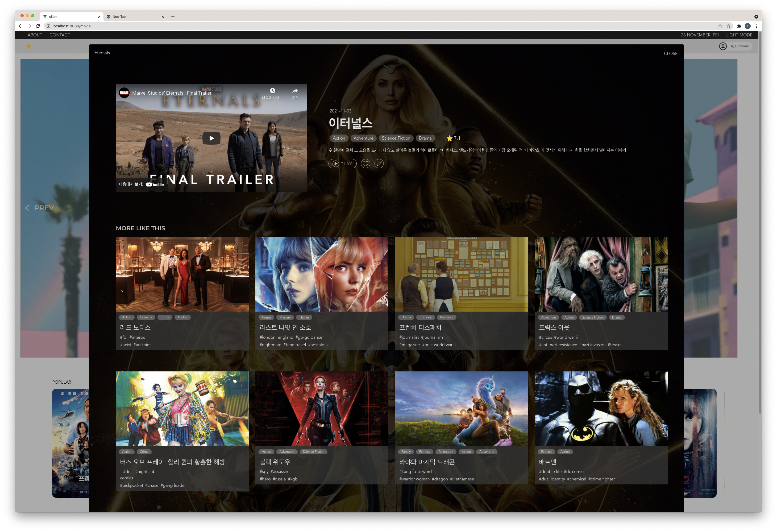This screenshot has height=532, width=777.
Task: Click the YouTube share arrow icon
Action: (294, 91)
